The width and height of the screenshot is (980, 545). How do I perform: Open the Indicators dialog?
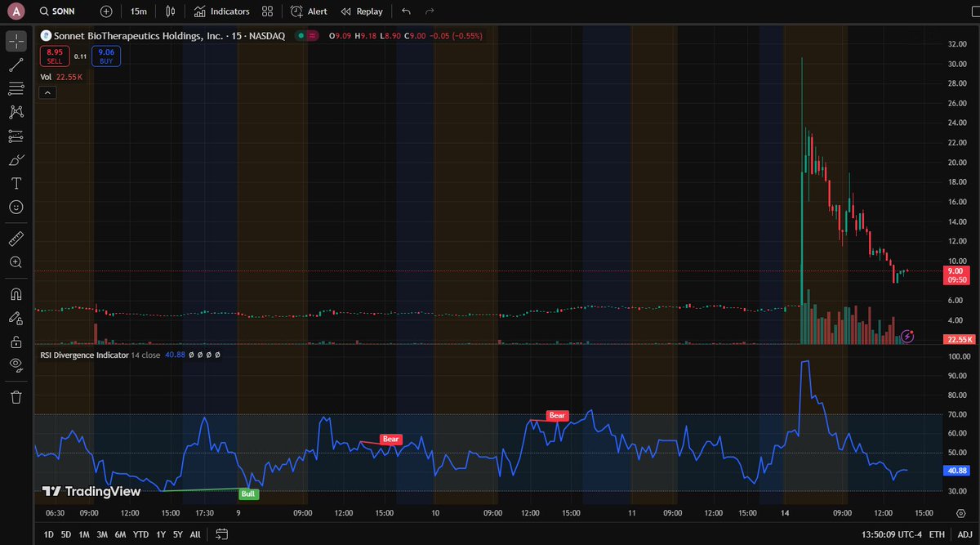[222, 11]
